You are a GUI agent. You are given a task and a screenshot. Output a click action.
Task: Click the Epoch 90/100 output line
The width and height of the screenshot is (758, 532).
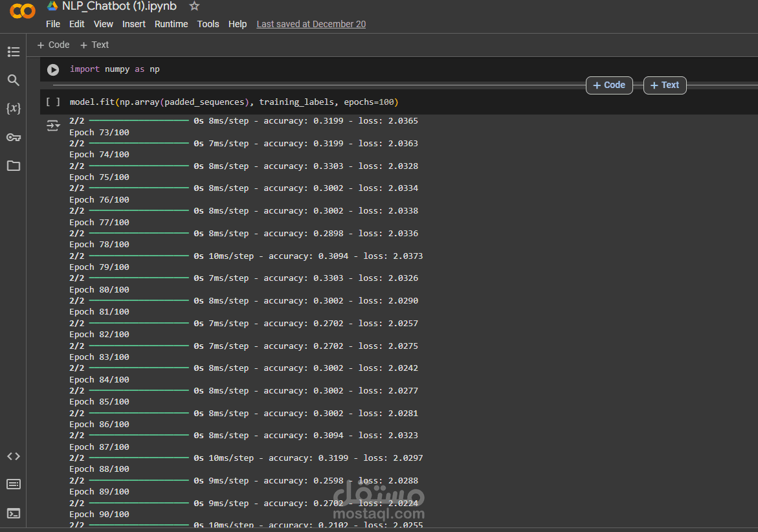[99, 514]
